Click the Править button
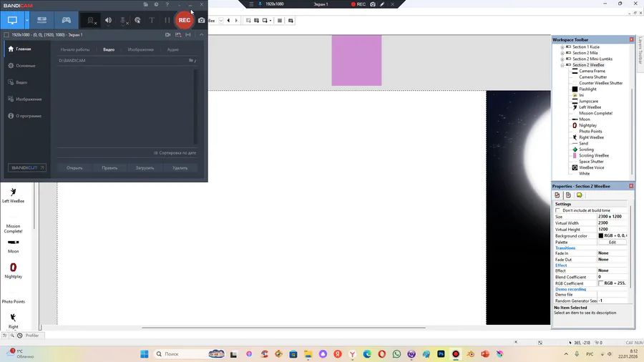This screenshot has height=362, width=644. (x=109, y=168)
